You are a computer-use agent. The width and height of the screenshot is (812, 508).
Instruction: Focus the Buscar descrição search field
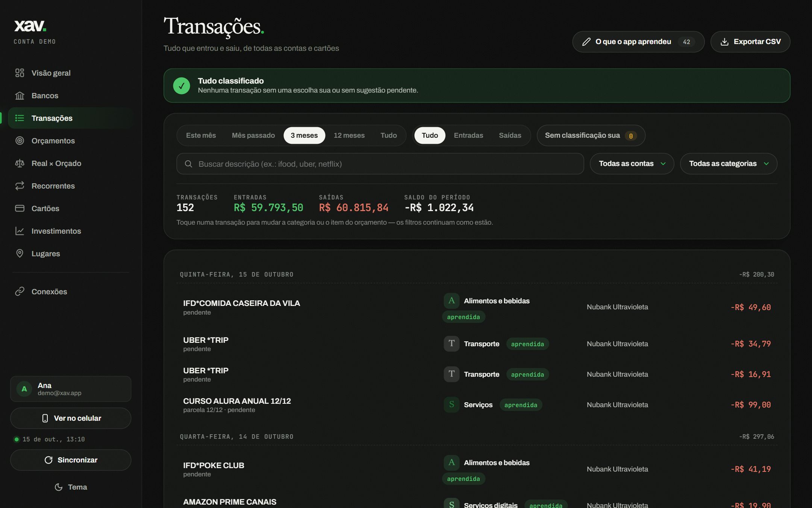(380, 164)
